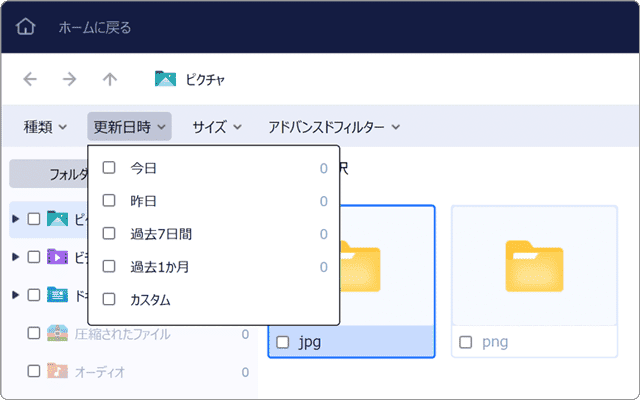Expand the pictures tree node
The image size is (640, 400).
[16, 219]
